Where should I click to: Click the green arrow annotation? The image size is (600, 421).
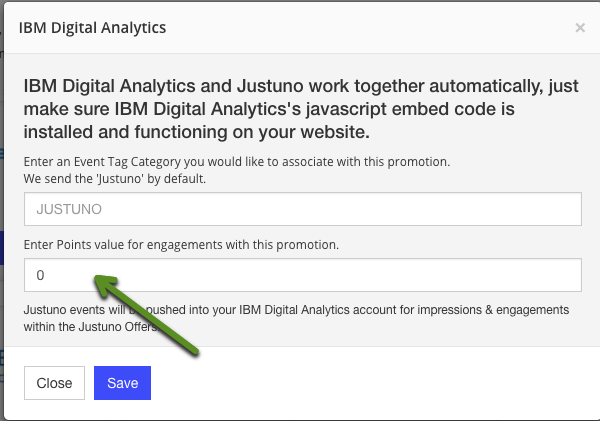click(150, 315)
